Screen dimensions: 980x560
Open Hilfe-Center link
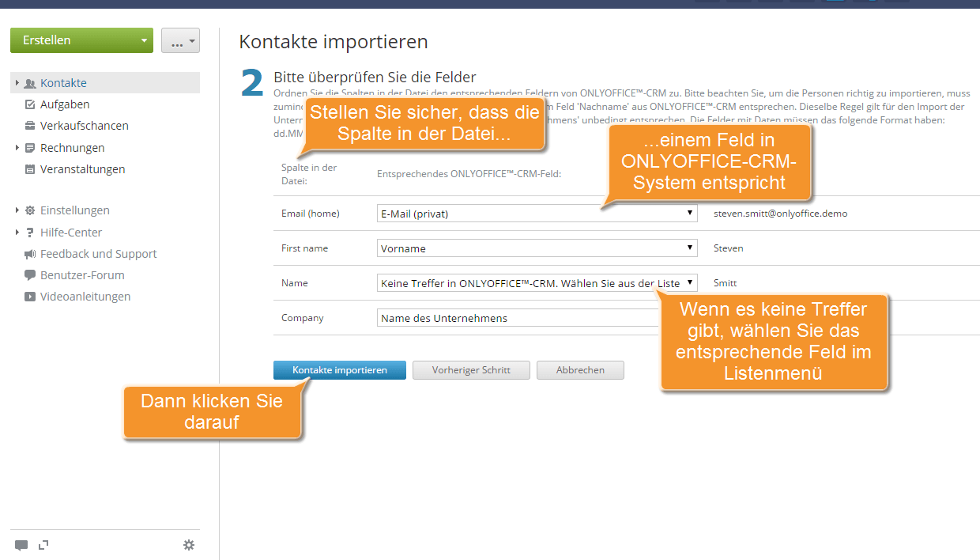[71, 233]
